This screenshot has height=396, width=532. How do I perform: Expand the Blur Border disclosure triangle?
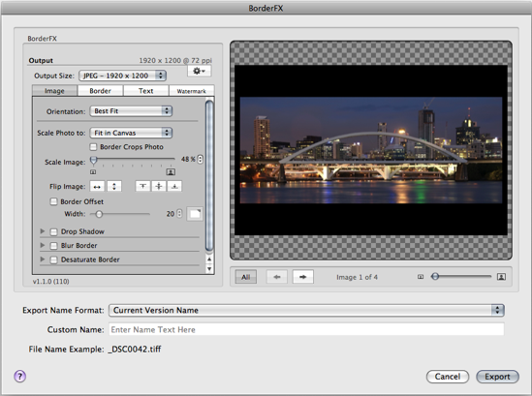43,245
